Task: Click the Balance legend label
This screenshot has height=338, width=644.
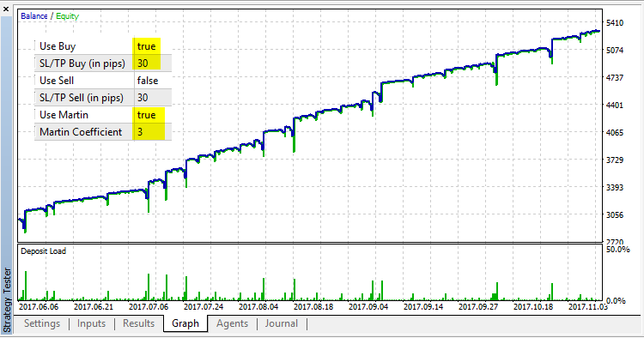Action: coord(34,16)
